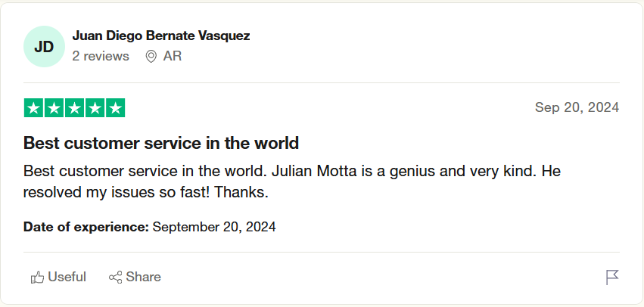
Task: Click the review body mentioning Julian Motta
Action: [x=291, y=181]
